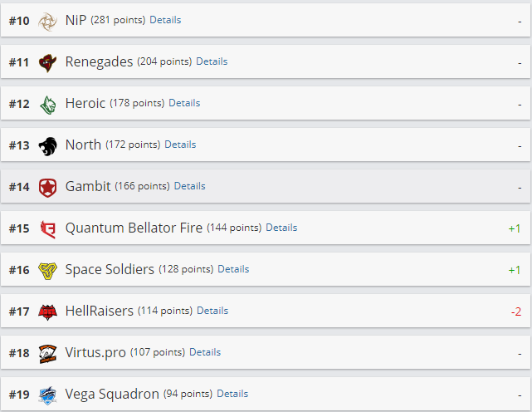This screenshot has width=532, height=412.
Task: Click the NiP team logo icon
Action: click(x=48, y=20)
